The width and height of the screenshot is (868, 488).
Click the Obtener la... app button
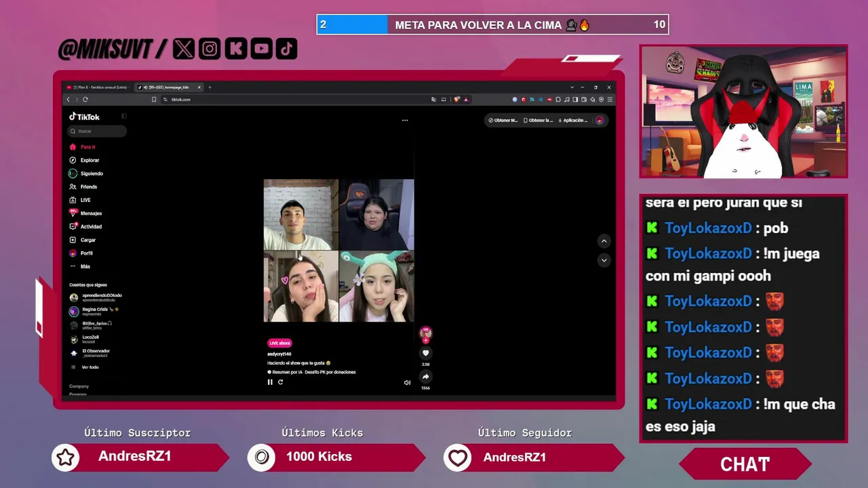538,121
